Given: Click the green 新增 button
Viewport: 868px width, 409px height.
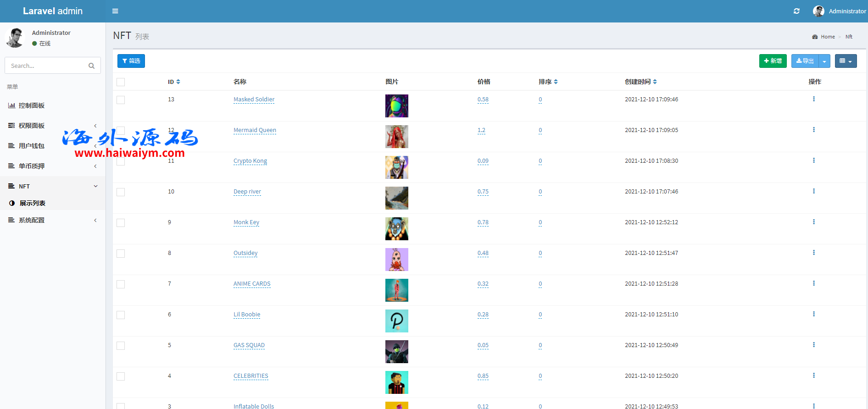Looking at the screenshot, I should tap(773, 61).
